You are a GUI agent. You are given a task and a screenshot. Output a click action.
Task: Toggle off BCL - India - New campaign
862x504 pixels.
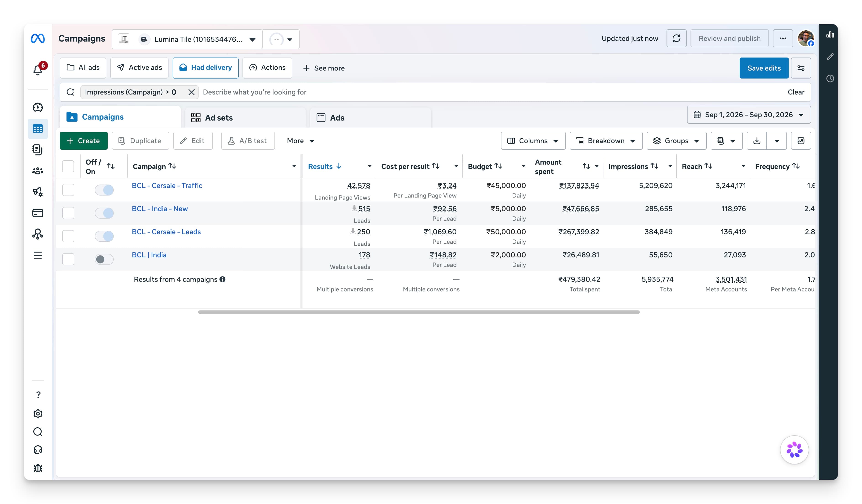[104, 213]
